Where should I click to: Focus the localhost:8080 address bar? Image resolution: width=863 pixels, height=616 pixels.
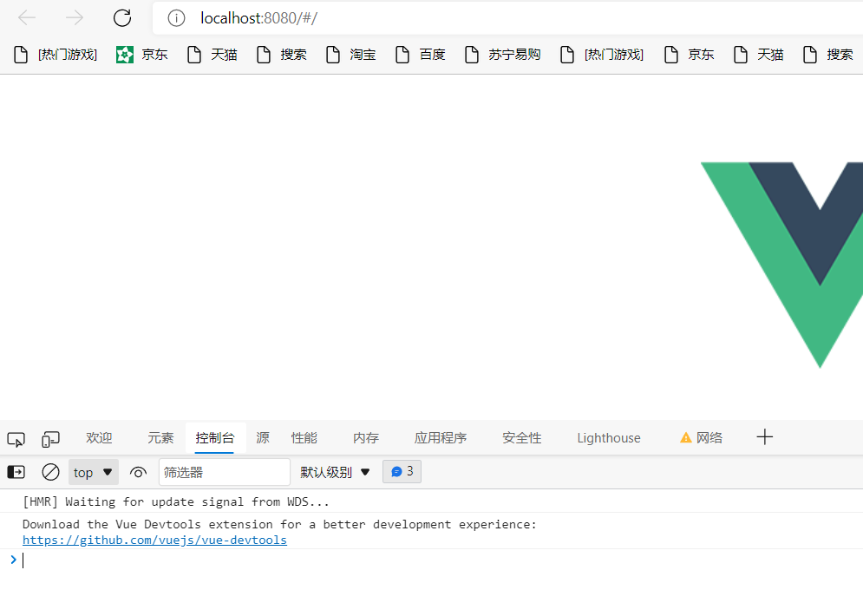507,18
